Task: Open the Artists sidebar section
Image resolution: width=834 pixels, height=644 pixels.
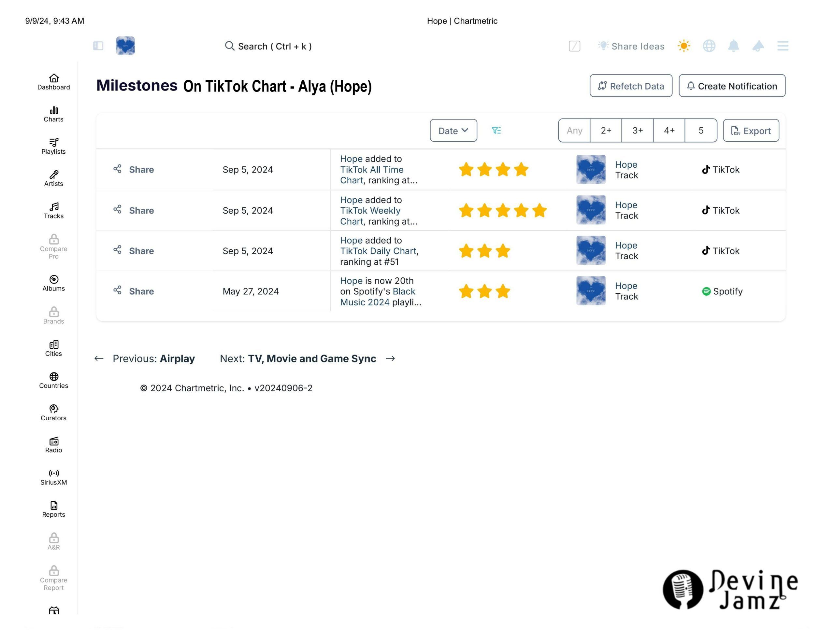Action: pyautogui.click(x=53, y=178)
